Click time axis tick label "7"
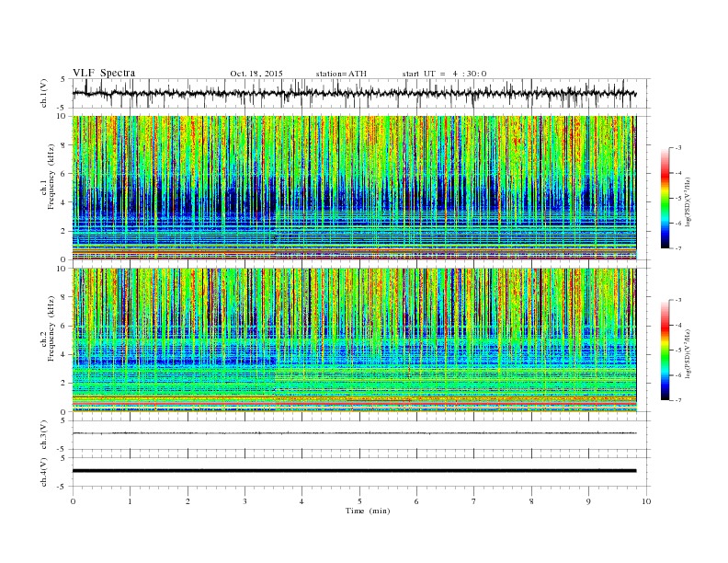This screenshot has height=563, width=728. pos(474,501)
